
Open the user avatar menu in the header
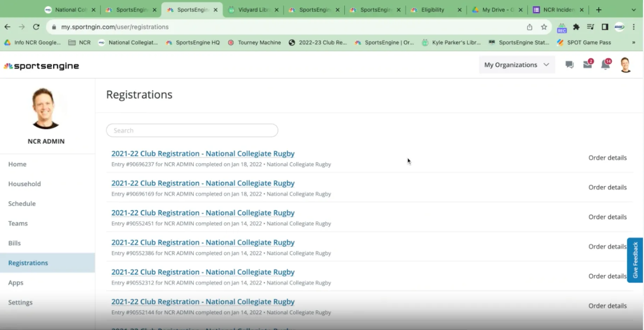625,65
